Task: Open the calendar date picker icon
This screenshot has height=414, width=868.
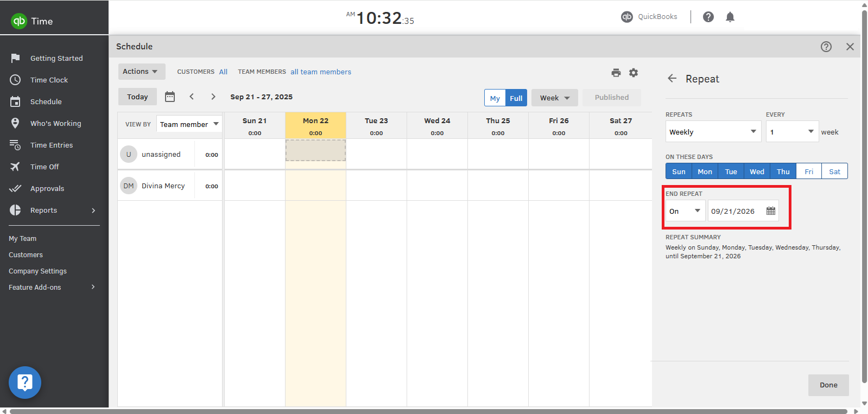Action: (170, 97)
